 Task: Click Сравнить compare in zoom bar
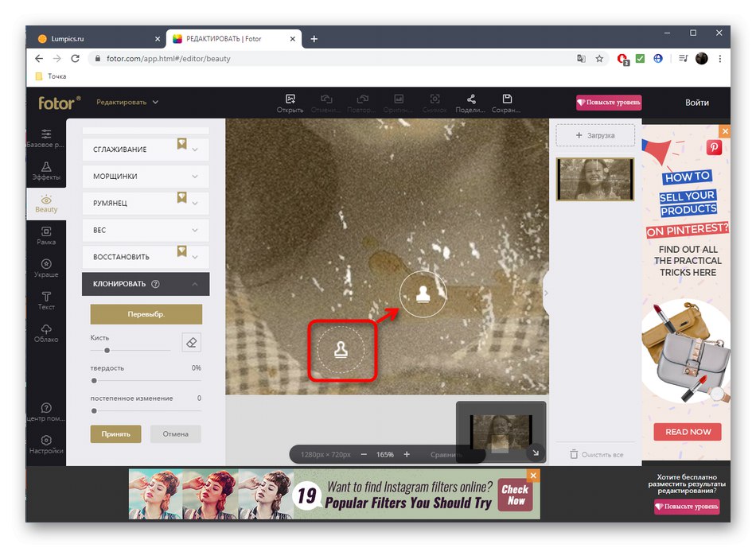click(x=446, y=454)
